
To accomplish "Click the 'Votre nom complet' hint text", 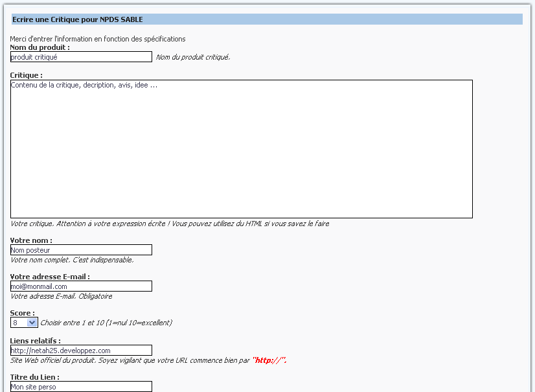I will (x=72, y=260).
